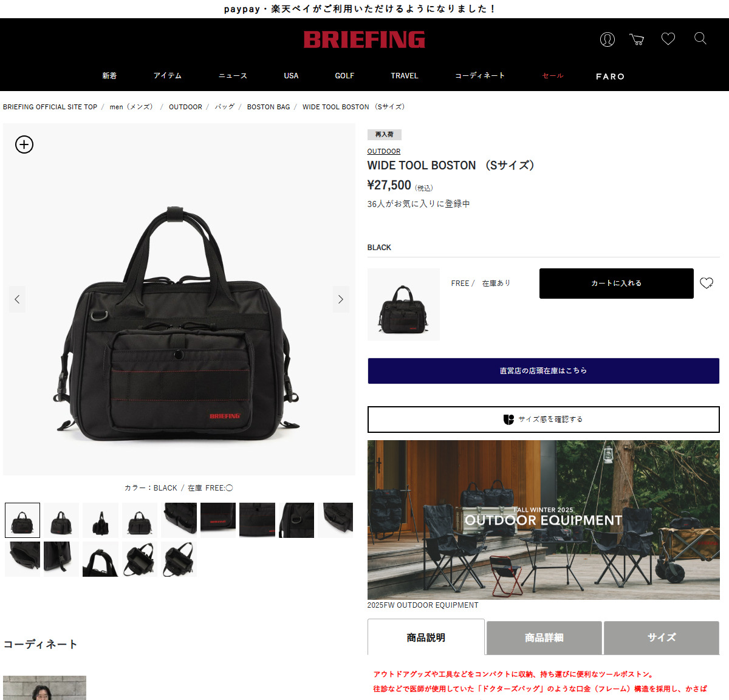This screenshot has height=700, width=729.
Task: Click カートに入れる button
Action: pyautogui.click(x=617, y=284)
